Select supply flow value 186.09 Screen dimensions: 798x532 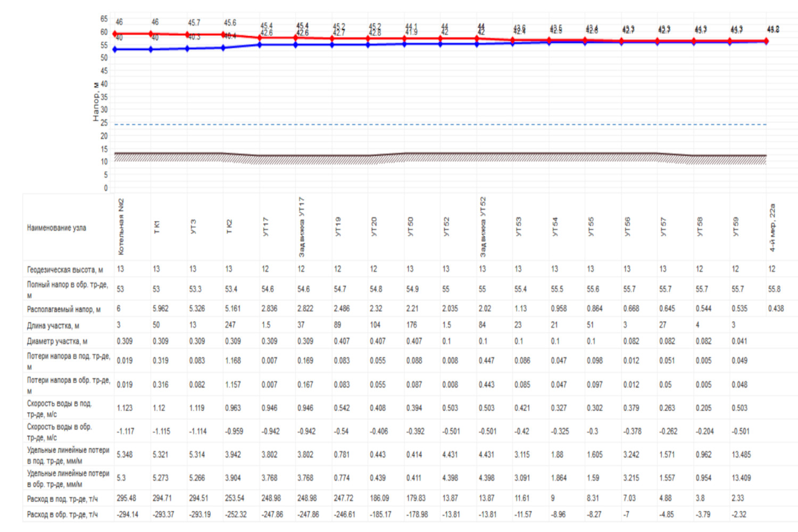point(379,498)
